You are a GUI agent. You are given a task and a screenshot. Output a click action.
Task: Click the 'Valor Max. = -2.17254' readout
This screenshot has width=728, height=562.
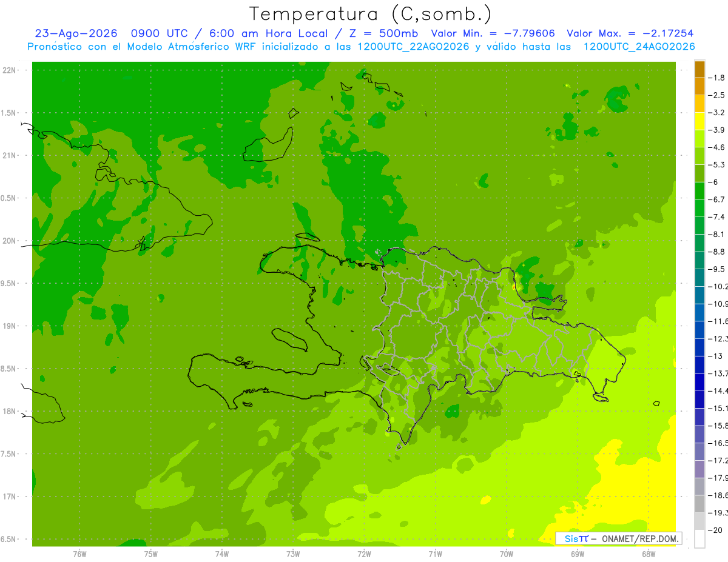point(630,34)
